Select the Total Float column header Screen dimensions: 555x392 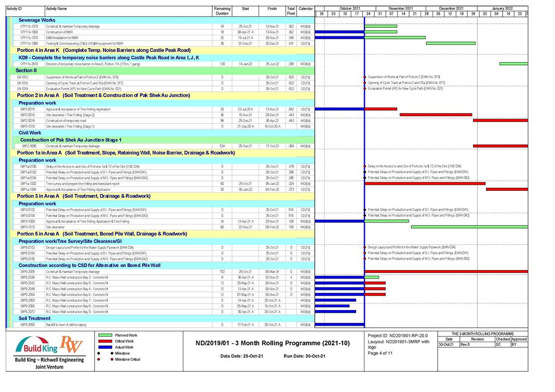pyautogui.click(x=291, y=11)
